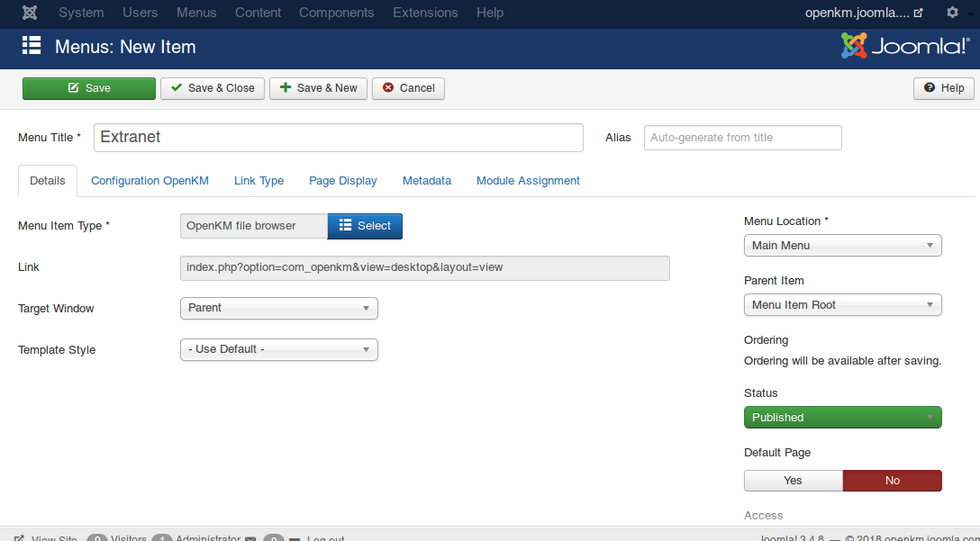Switch to the Details tab
Screen dimensions: 980x541
click(x=48, y=181)
